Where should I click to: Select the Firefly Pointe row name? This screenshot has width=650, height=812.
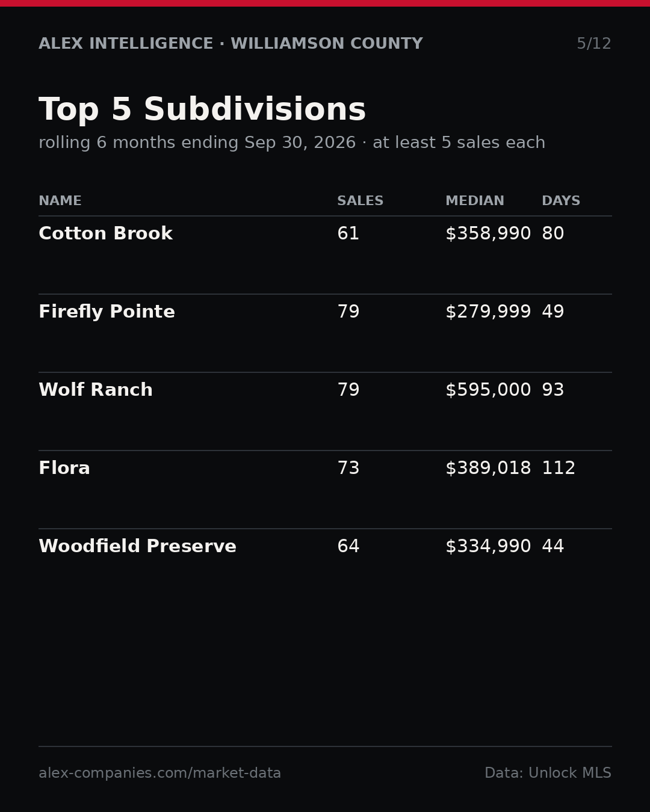coord(107,312)
